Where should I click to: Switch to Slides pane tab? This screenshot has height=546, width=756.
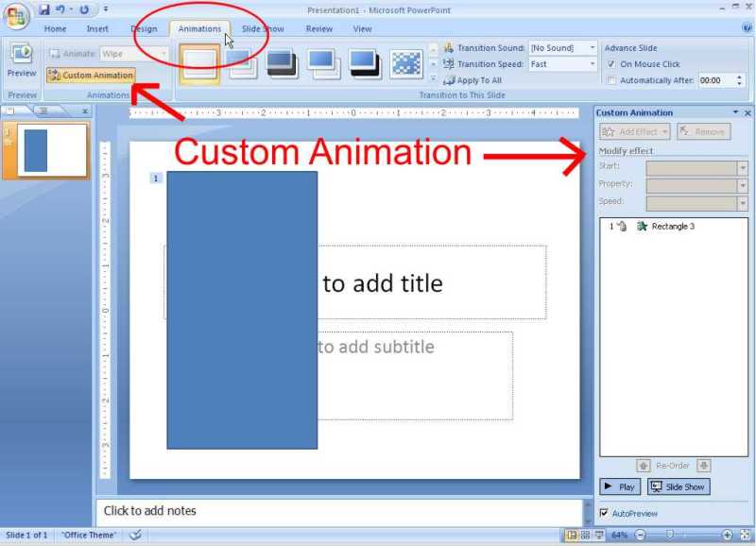(x=11, y=111)
